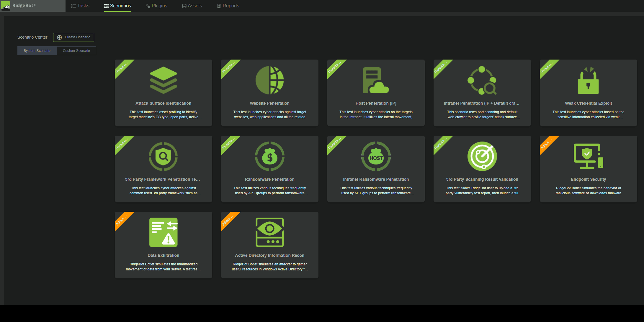The width and height of the screenshot is (644, 322).
Task: Click the 3rd Party Framework shield magnifier icon
Action: click(163, 156)
